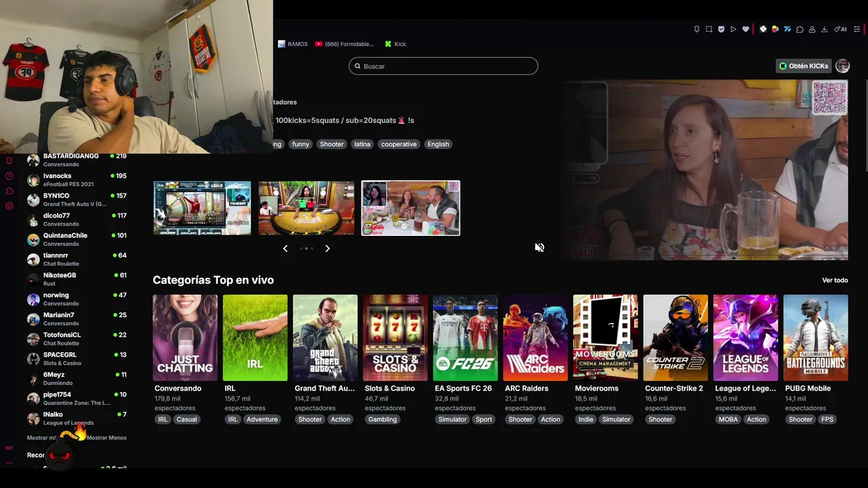Click Ver todo link for categories
The width and height of the screenshot is (868, 488).
[x=835, y=280]
